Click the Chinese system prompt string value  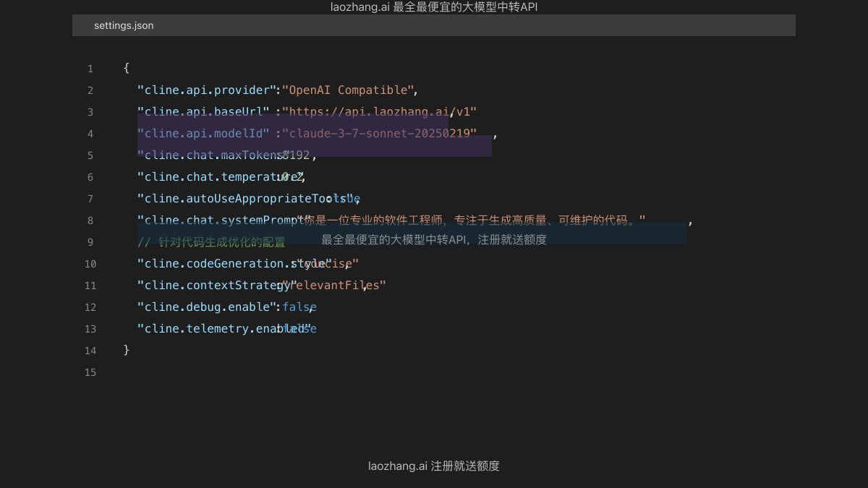point(471,221)
